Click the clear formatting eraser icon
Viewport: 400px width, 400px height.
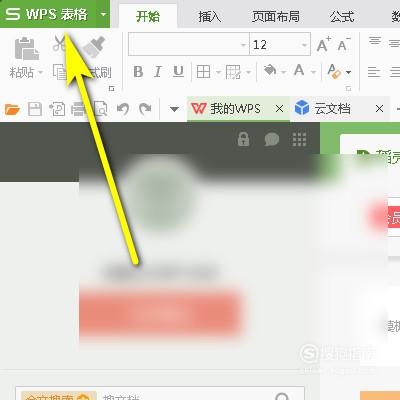coord(334,71)
